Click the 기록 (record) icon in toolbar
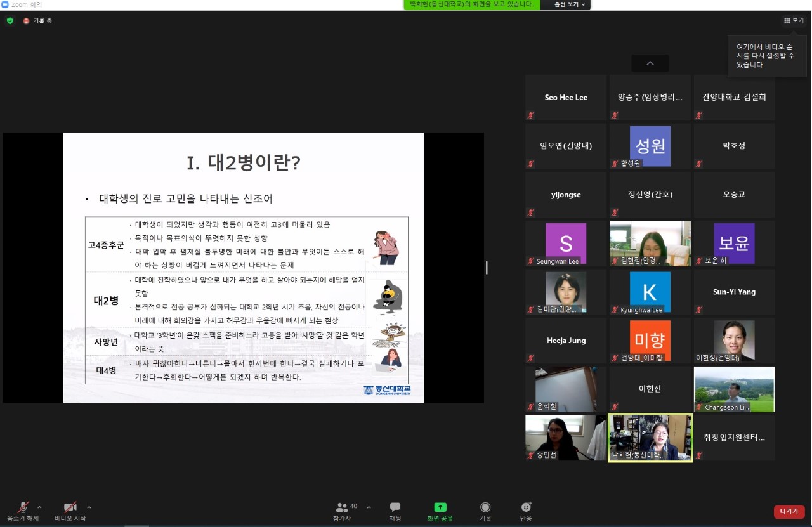Viewport: 812px width, 527px height. click(x=485, y=511)
